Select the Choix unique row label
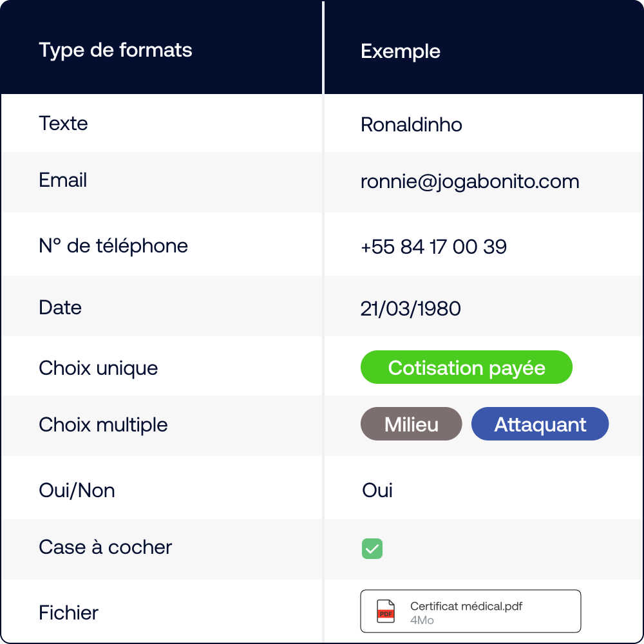The width and height of the screenshot is (644, 644). coord(98,368)
